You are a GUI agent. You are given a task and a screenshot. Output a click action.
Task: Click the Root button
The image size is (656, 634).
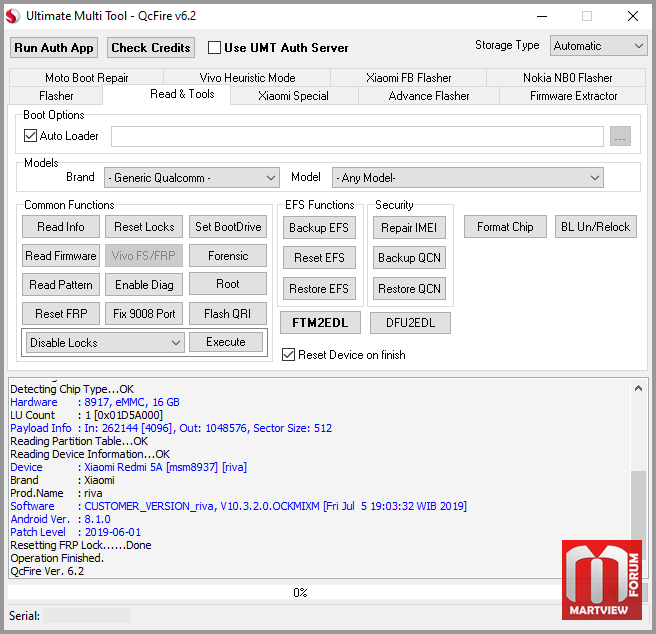point(228,284)
